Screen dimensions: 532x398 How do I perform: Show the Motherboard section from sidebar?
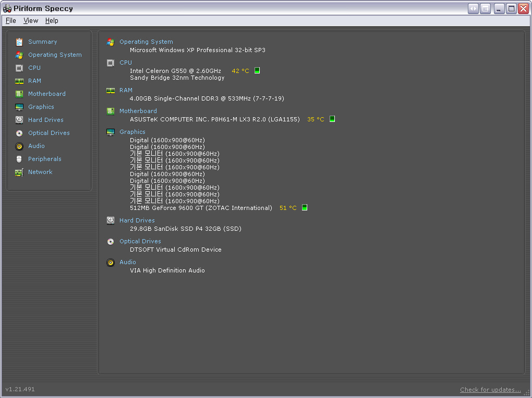tap(47, 94)
